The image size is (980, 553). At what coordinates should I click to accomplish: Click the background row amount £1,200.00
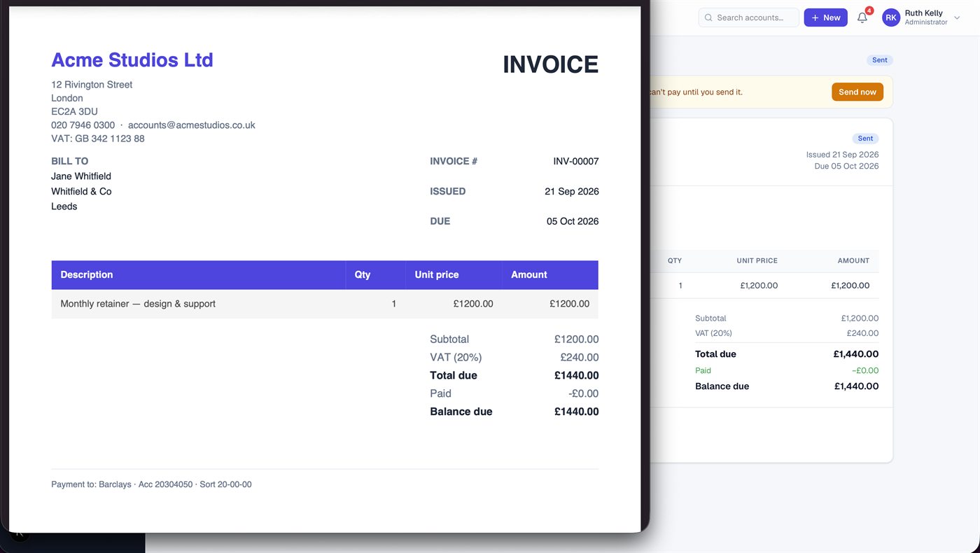(x=850, y=286)
